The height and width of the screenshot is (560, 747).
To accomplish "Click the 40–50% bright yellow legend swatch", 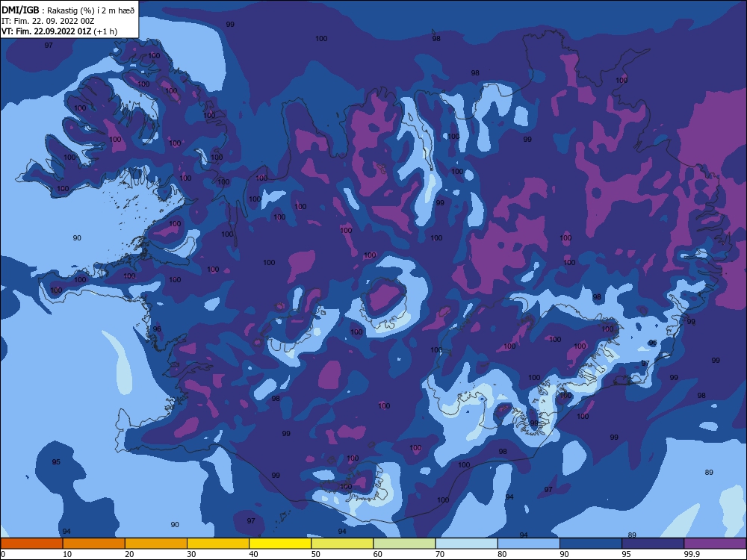I will point(280,544).
